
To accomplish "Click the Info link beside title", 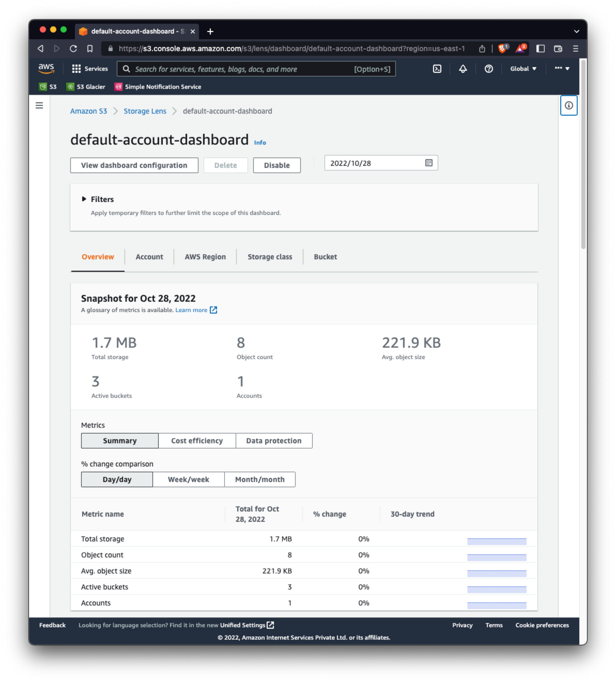I will click(x=260, y=143).
